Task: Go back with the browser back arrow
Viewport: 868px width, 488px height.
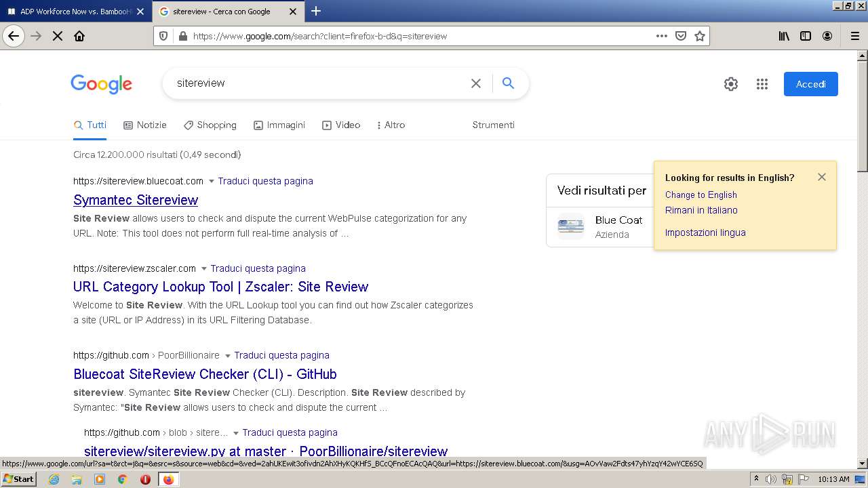Action: point(14,36)
